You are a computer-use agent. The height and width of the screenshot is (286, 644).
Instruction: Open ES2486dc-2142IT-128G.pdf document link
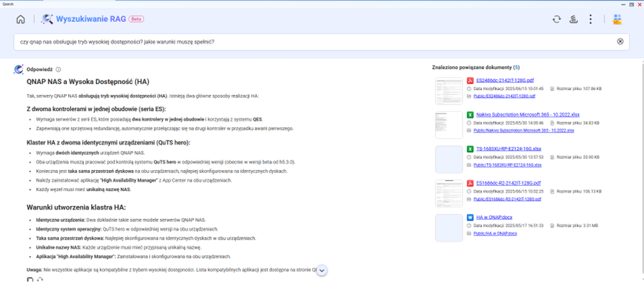coord(505,81)
